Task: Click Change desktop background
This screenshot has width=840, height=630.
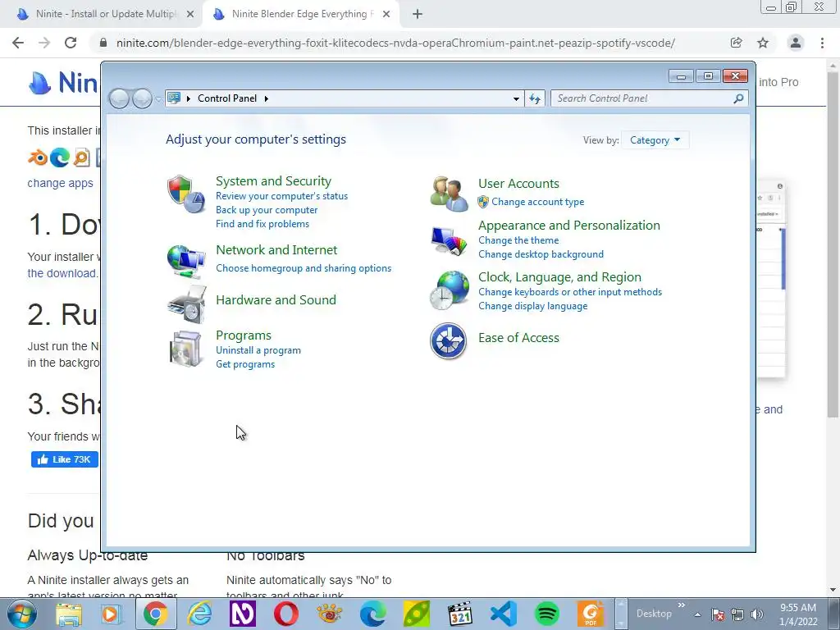Action: click(x=541, y=254)
